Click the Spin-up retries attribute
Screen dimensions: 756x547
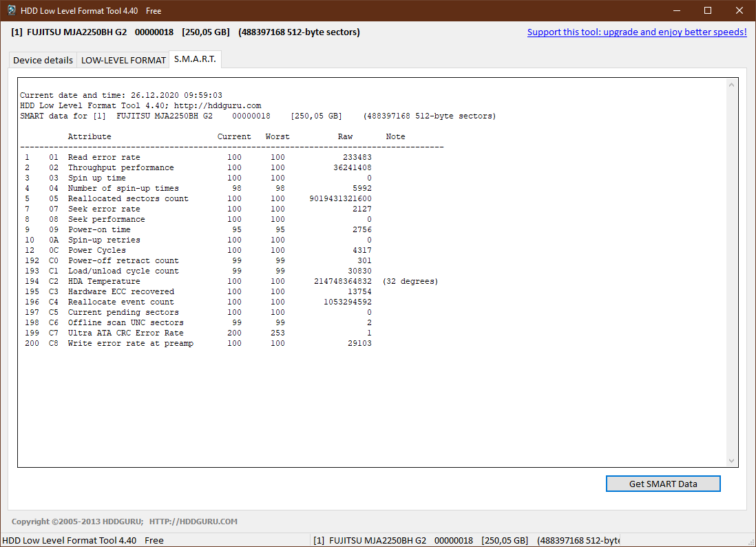198,240
